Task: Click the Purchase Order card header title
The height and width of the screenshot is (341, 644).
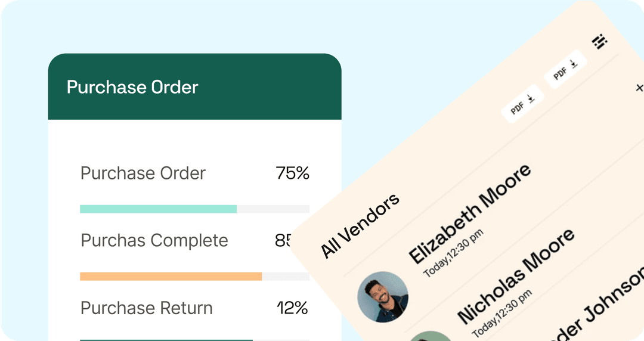Action: click(x=132, y=87)
